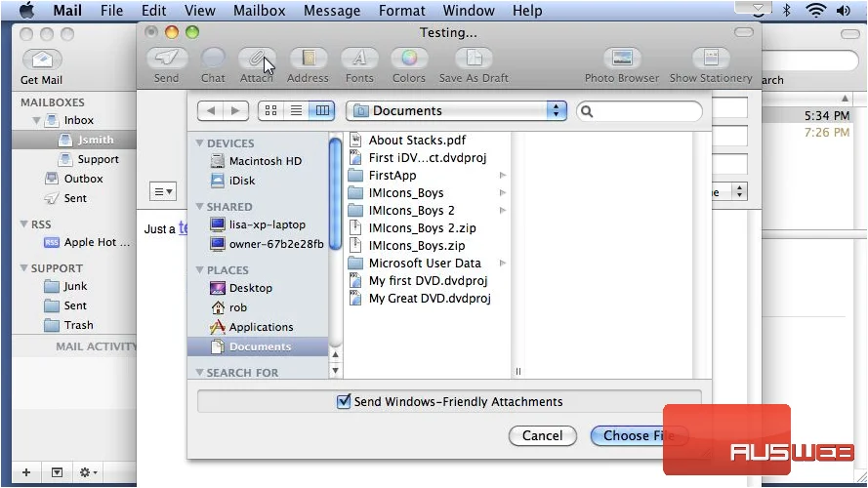Click the Attach paperclip icon

click(x=257, y=59)
